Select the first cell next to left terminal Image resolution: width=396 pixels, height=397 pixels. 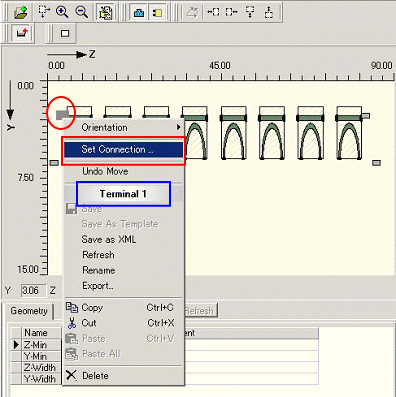coord(79,112)
